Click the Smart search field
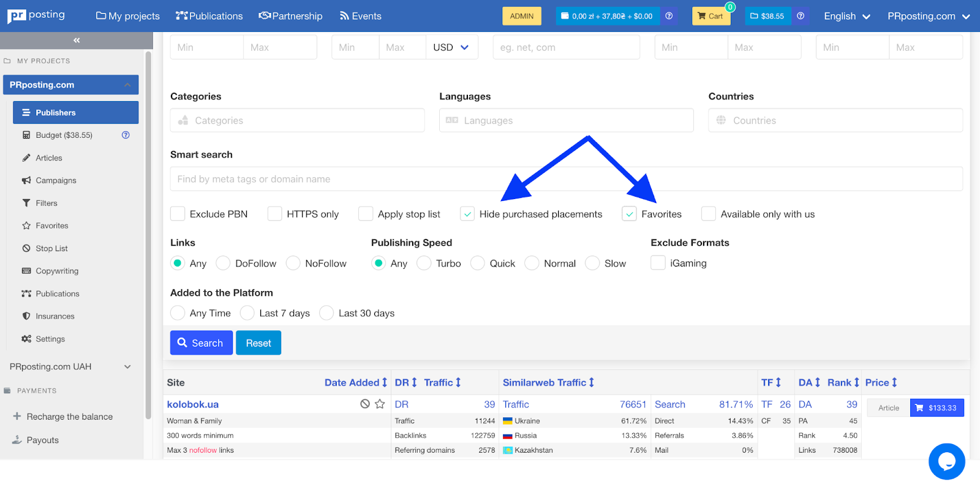 point(567,179)
